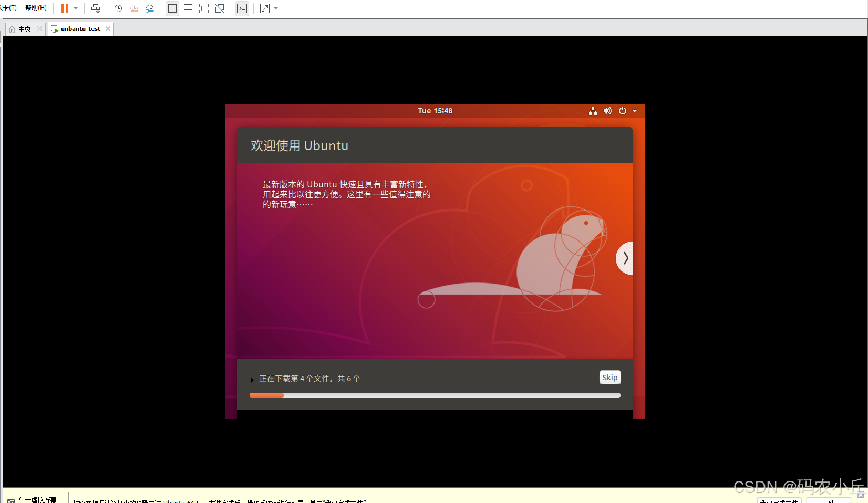Close the 主页 tab
Screen dimensions: 868x503
(39, 29)
